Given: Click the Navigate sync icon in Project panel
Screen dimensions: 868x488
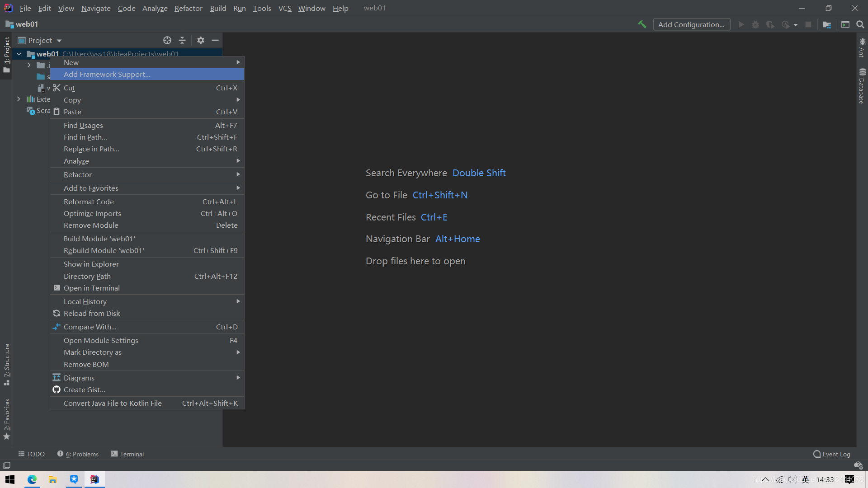Looking at the screenshot, I should tap(167, 40).
